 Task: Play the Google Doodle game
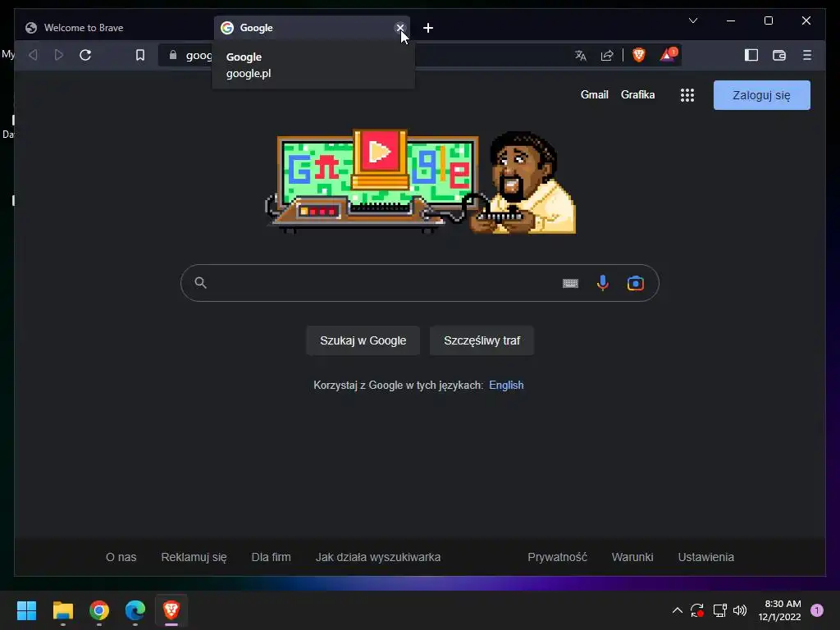point(379,152)
